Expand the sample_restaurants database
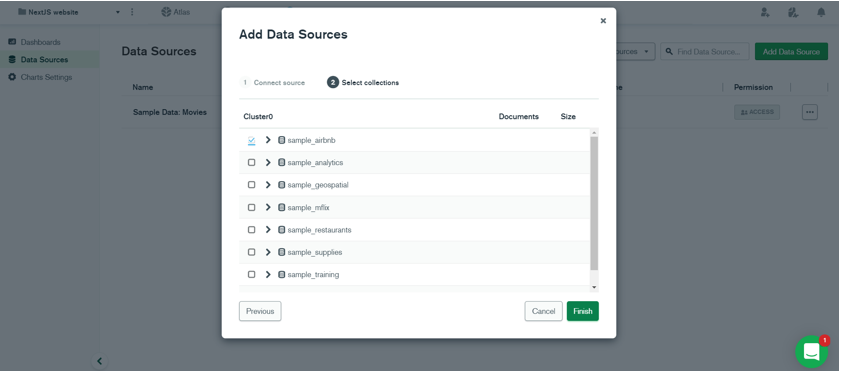Image resolution: width=841 pixels, height=373 pixels. point(268,230)
